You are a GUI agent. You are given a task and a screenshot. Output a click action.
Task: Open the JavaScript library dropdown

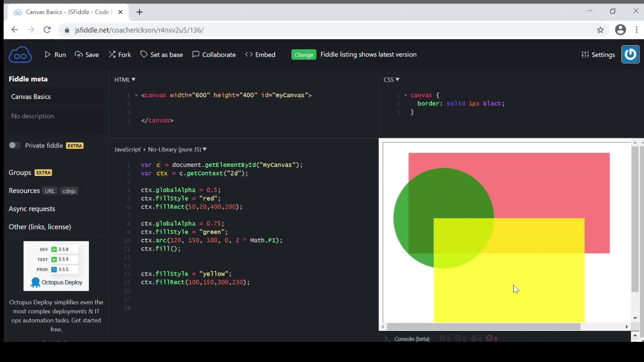[160, 149]
